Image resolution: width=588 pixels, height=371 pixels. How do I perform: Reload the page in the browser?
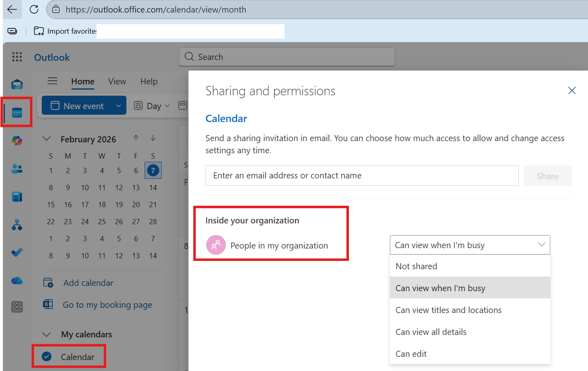point(34,9)
